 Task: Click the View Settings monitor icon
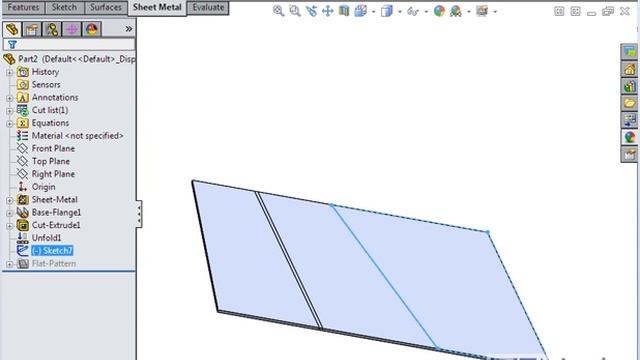tap(482, 11)
